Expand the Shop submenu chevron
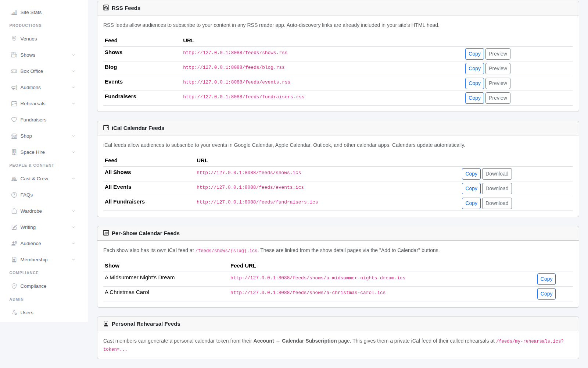This screenshot has height=368, width=588. 73,136
